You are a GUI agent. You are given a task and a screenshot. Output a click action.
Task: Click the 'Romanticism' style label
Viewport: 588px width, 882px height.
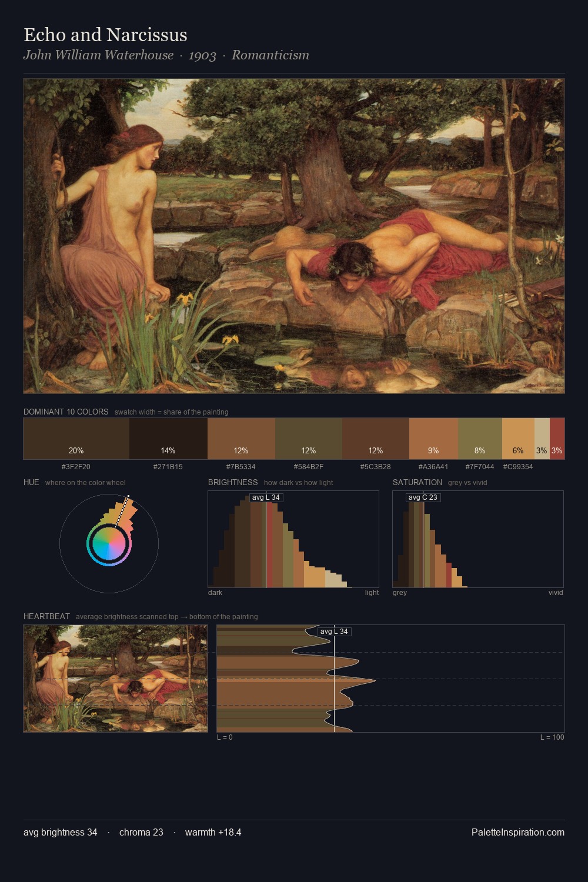pos(270,55)
